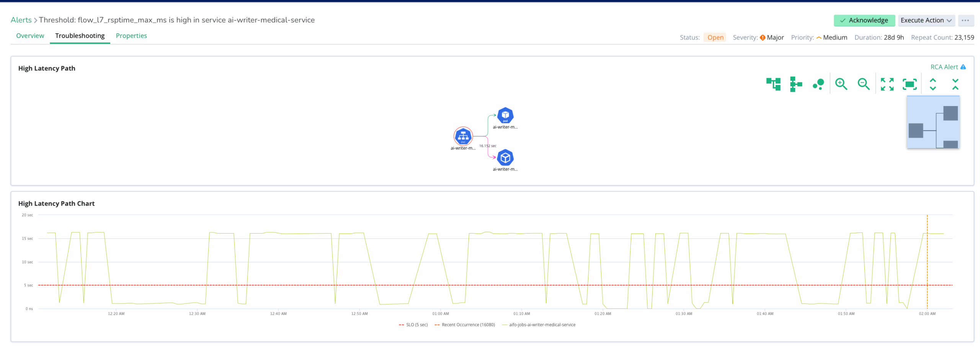This screenshot has width=980, height=361.
Task: Expand the latency path map fullscreen
Action: [887, 83]
